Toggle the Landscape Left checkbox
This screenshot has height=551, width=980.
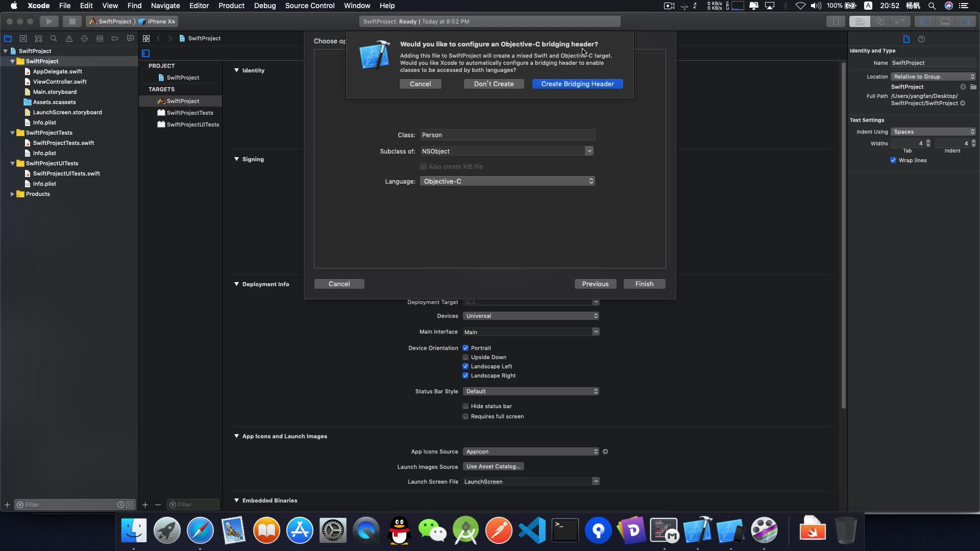tap(465, 366)
